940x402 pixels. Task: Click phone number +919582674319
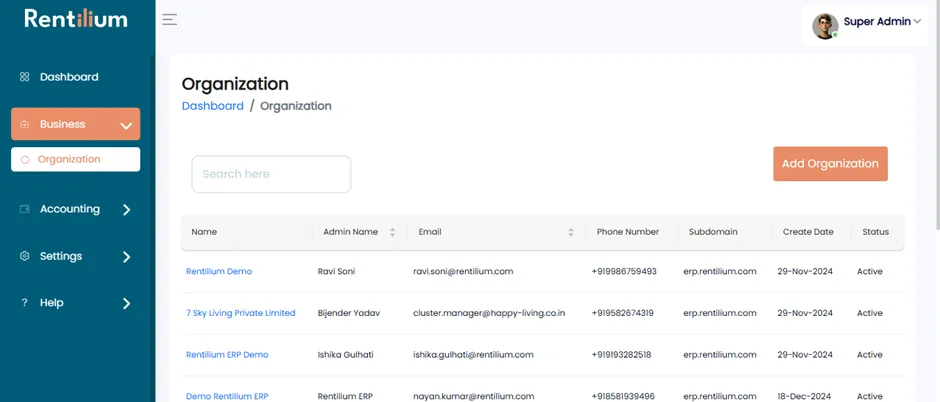point(622,313)
